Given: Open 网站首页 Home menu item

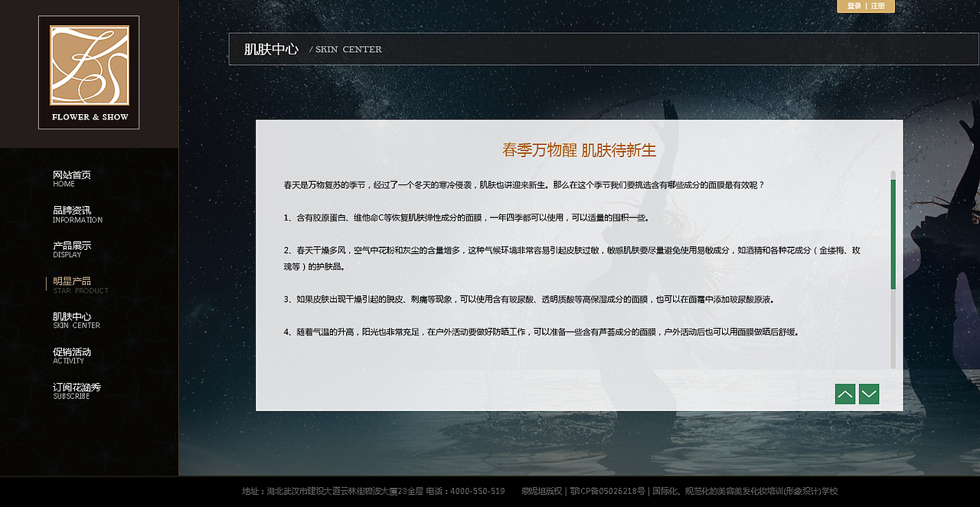Looking at the screenshot, I should [72, 178].
